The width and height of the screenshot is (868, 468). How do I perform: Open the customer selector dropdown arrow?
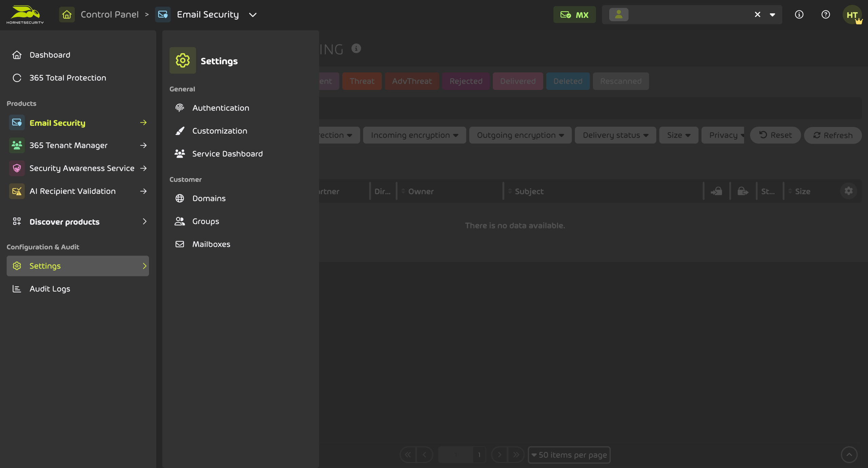pyautogui.click(x=772, y=15)
